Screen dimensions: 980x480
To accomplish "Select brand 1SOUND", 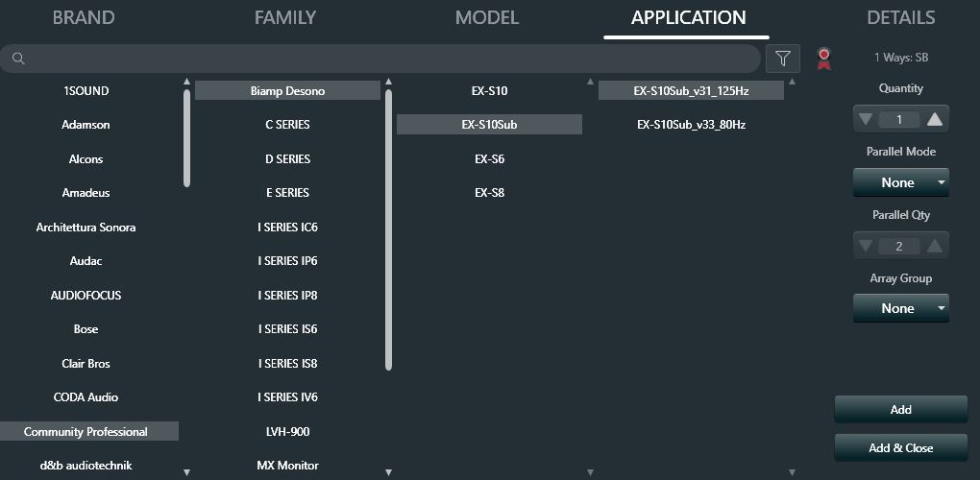I will (x=86, y=90).
